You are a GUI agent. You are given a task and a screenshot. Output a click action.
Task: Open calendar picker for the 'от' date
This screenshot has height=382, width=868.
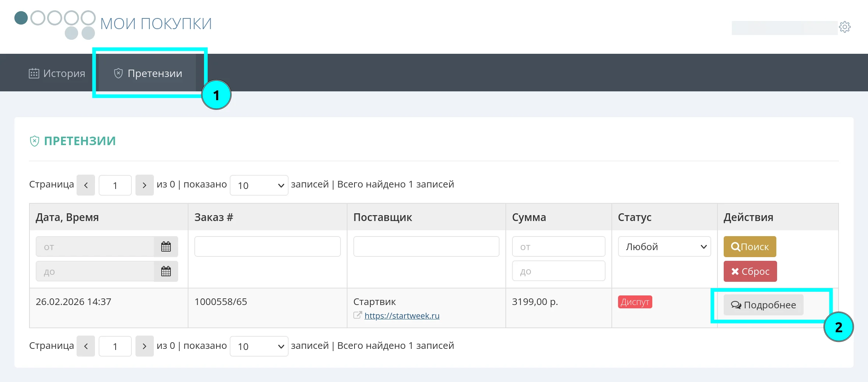point(166,247)
